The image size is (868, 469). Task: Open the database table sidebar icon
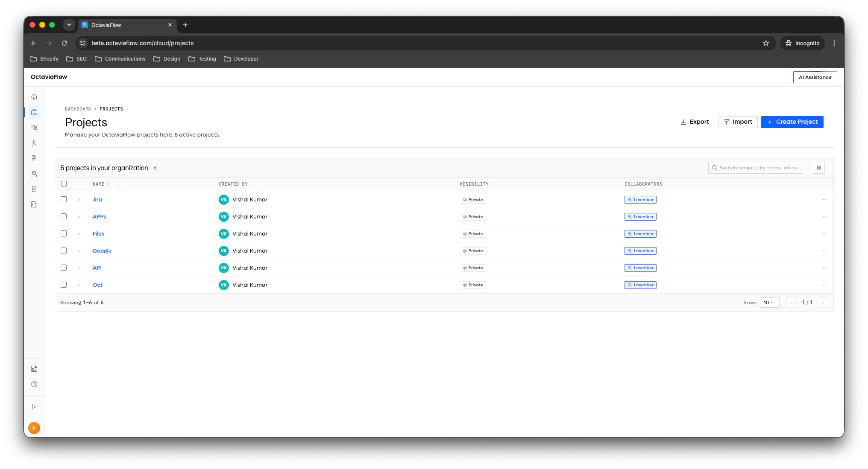coord(34,189)
